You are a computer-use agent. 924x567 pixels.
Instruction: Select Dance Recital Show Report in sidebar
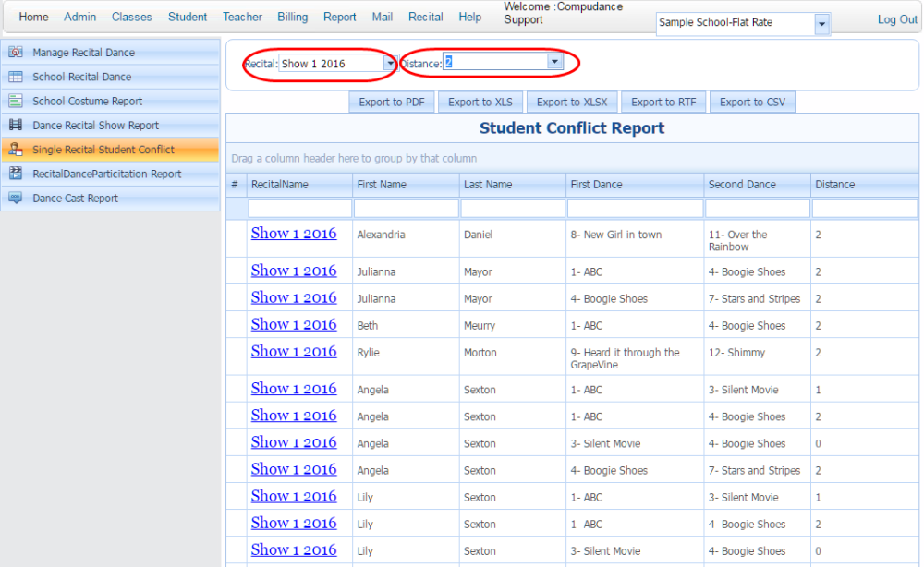111,125
